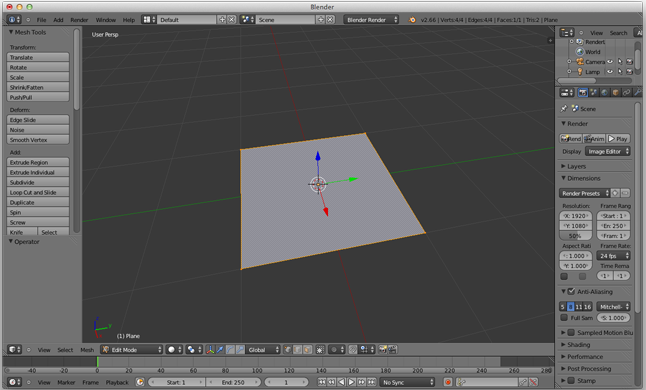Hide the Camera with its eye icon

(610, 62)
